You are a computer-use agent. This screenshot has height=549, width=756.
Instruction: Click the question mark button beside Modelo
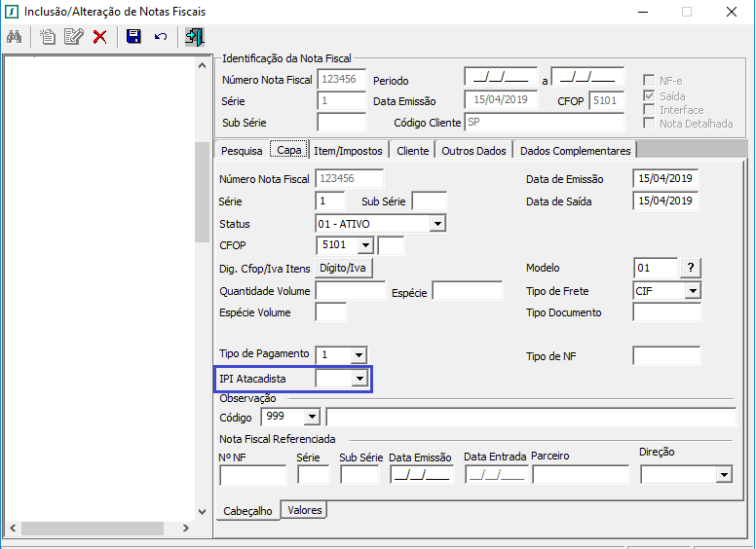click(x=690, y=268)
